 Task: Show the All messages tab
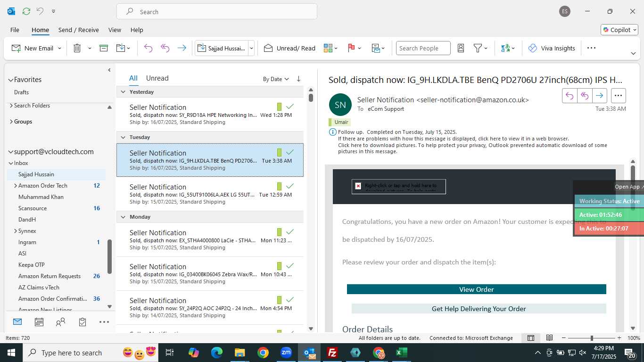click(133, 78)
